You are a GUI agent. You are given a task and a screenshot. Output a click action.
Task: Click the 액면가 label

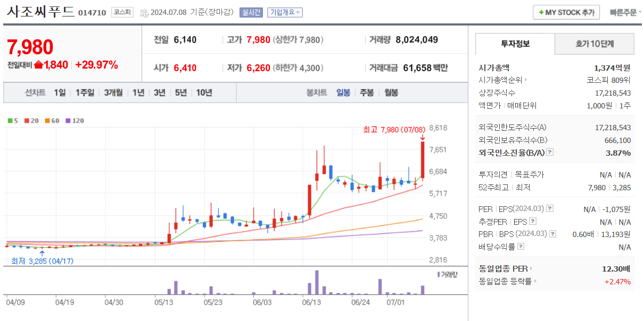click(x=490, y=105)
